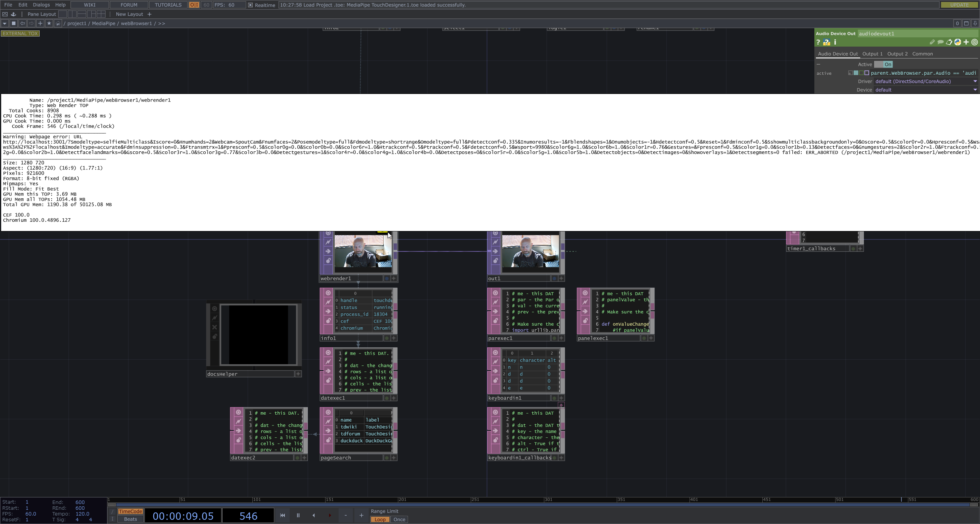980x524 pixels.
Task: Click the current frame field showing 546
Action: point(248,516)
